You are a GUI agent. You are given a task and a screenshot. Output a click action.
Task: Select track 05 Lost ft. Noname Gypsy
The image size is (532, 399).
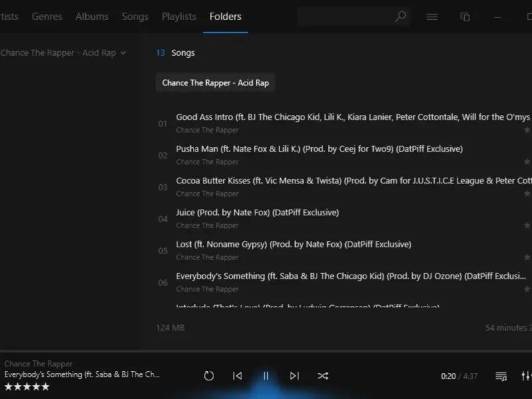[x=344, y=251]
